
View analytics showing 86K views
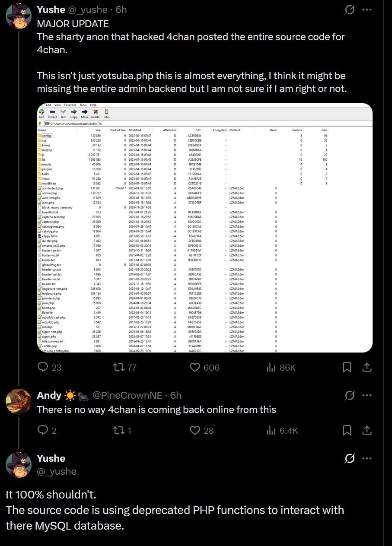pyautogui.click(x=271, y=367)
